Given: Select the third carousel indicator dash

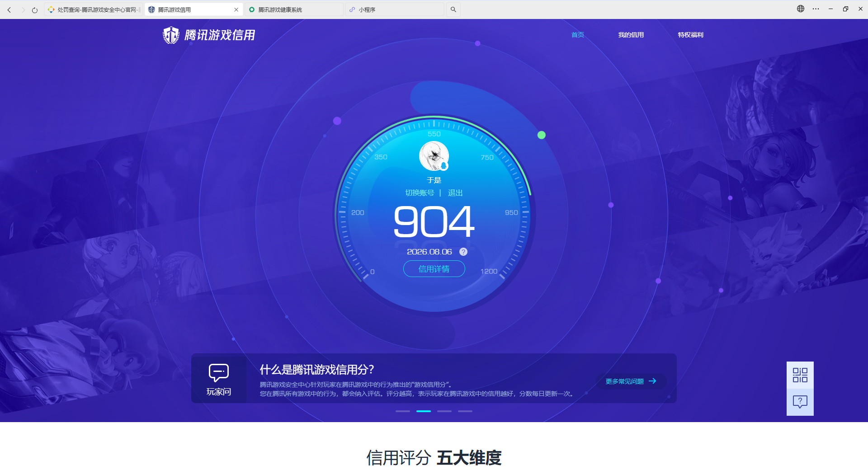Looking at the screenshot, I should click(x=444, y=411).
